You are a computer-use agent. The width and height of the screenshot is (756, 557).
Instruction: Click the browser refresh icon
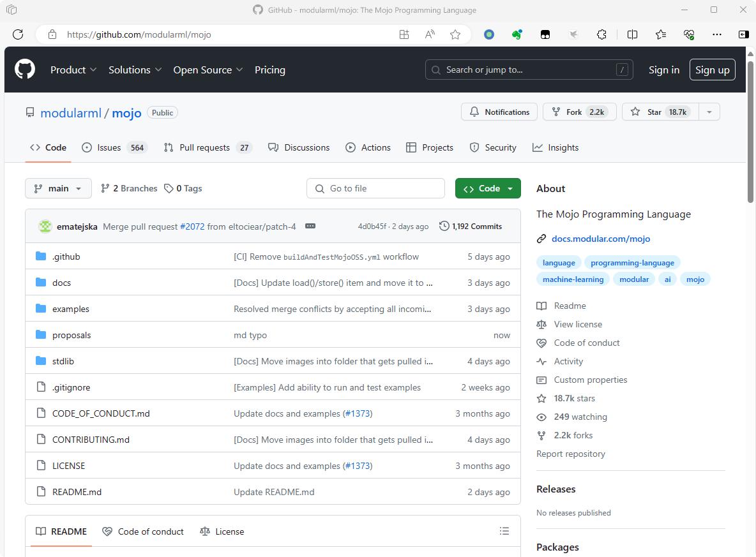(x=18, y=34)
